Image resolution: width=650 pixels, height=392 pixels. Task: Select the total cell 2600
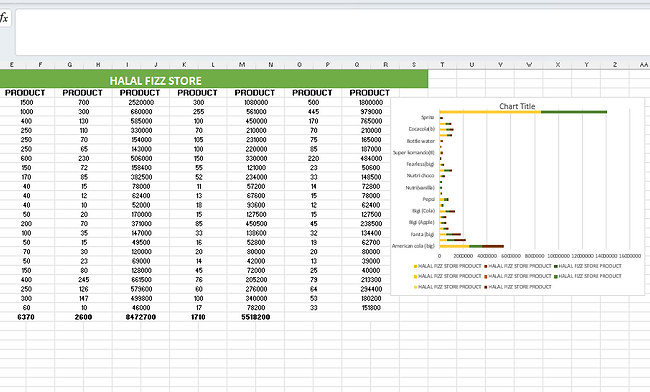[83, 317]
